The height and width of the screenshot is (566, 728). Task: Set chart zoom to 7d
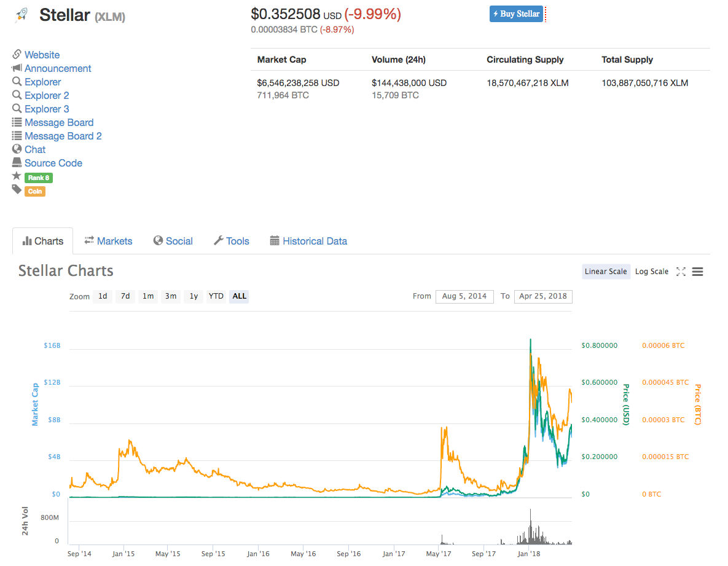125,296
